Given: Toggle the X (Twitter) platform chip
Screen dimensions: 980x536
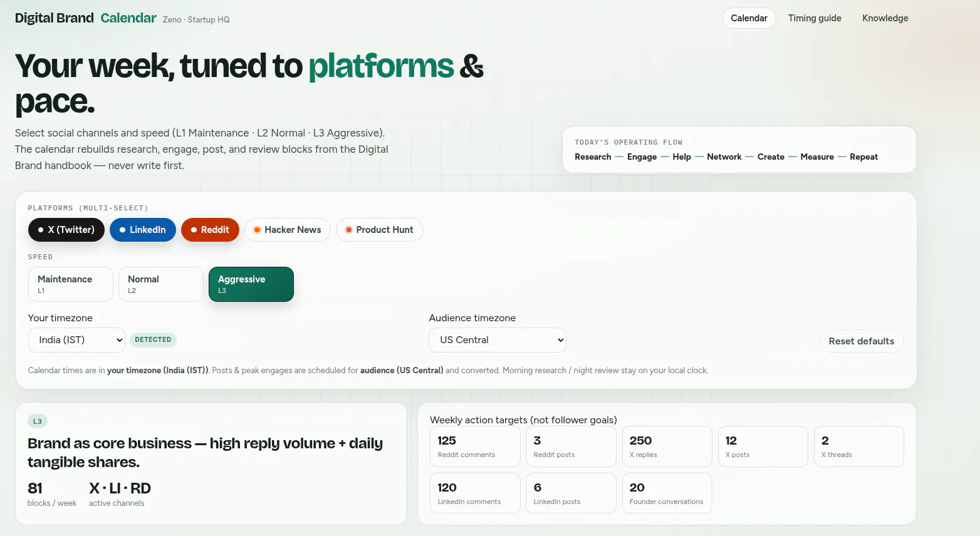Looking at the screenshot, I should click(66, 230).
